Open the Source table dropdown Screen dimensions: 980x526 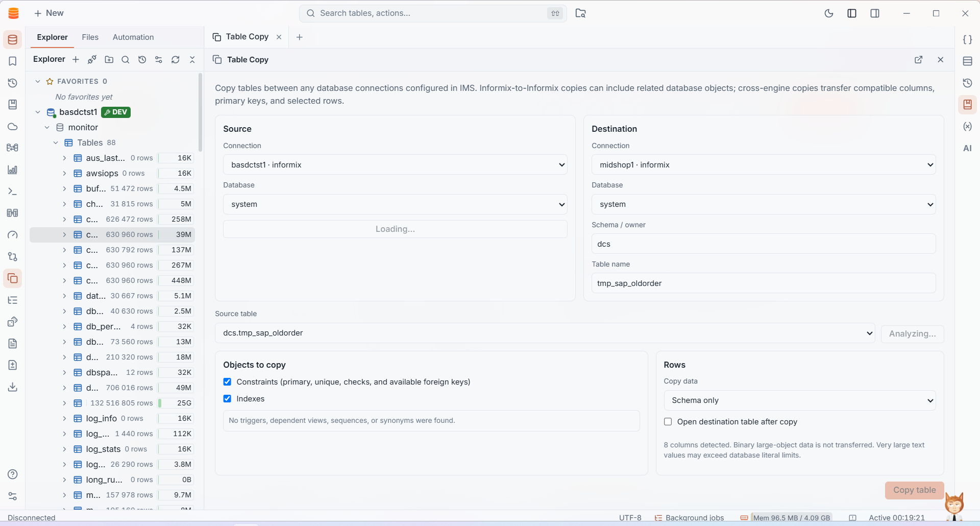(x=545, y=333)
